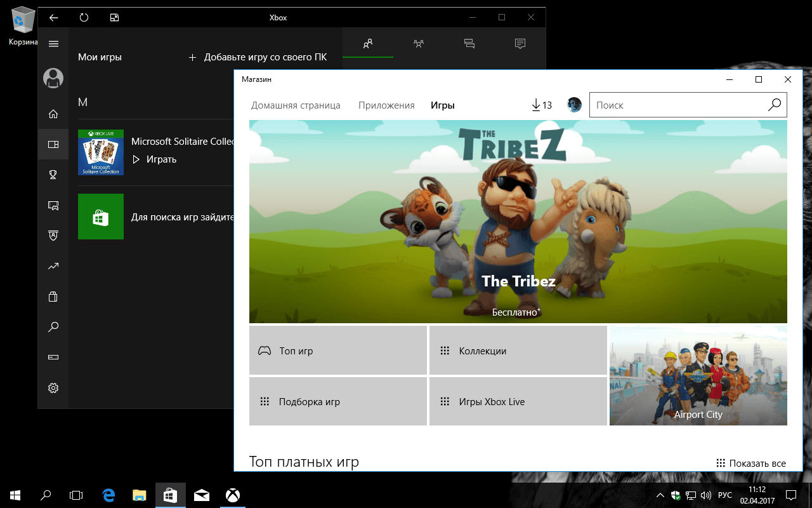
Task: Open the Домашняя страница tab
Action: click(296, 105)
